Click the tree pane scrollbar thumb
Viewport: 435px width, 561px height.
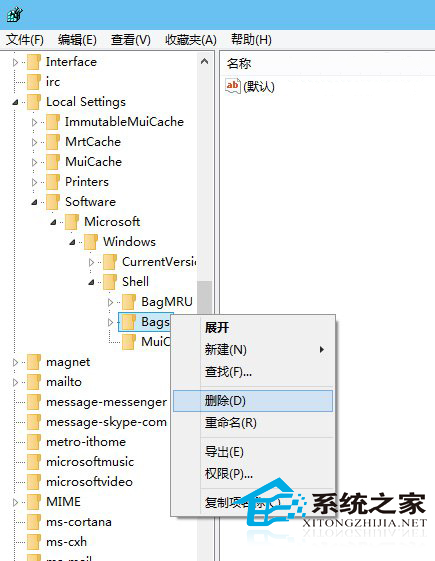(205, 298)
